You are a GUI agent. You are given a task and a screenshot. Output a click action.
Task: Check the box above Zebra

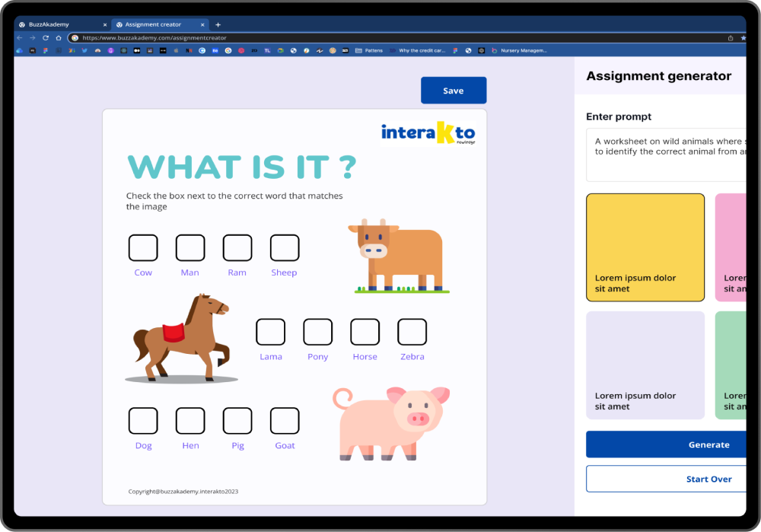412,332
